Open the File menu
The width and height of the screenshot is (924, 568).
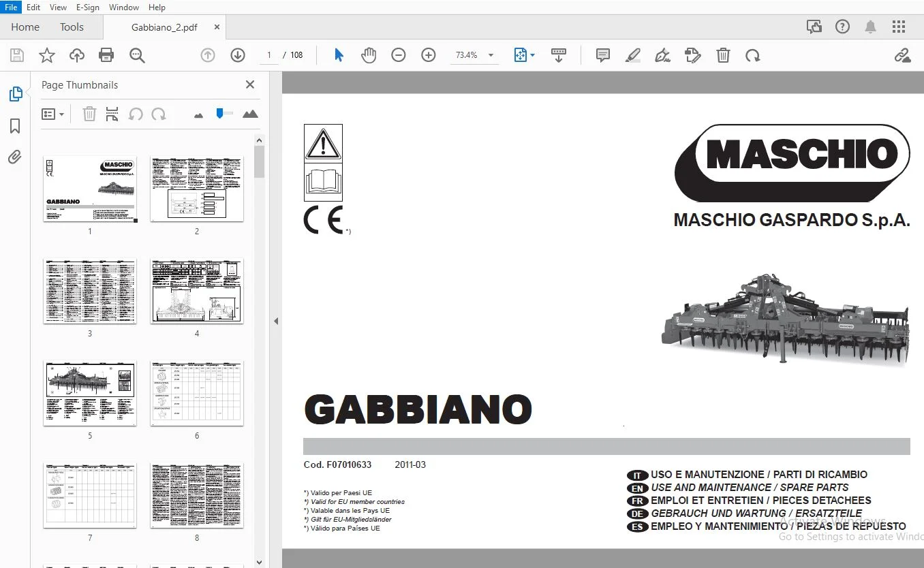point(12,7)
